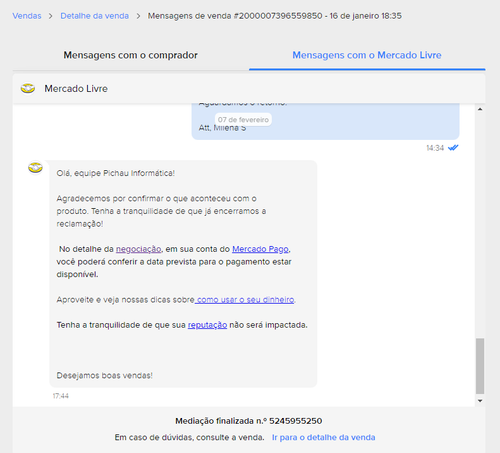Open the reputação link
The width and height of the screenshot is (500, 453).
point(207,325)
